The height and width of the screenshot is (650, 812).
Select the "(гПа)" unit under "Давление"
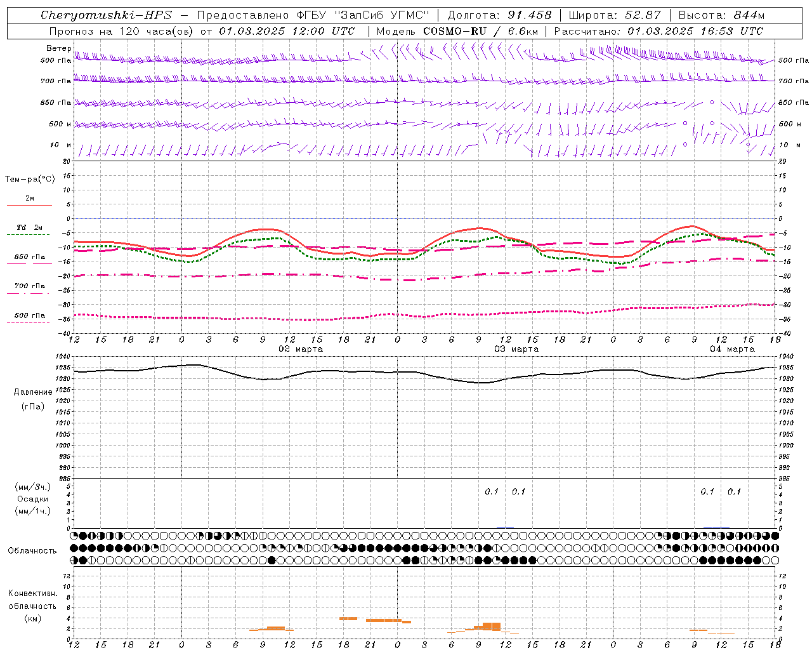click(x=33, y=406)
